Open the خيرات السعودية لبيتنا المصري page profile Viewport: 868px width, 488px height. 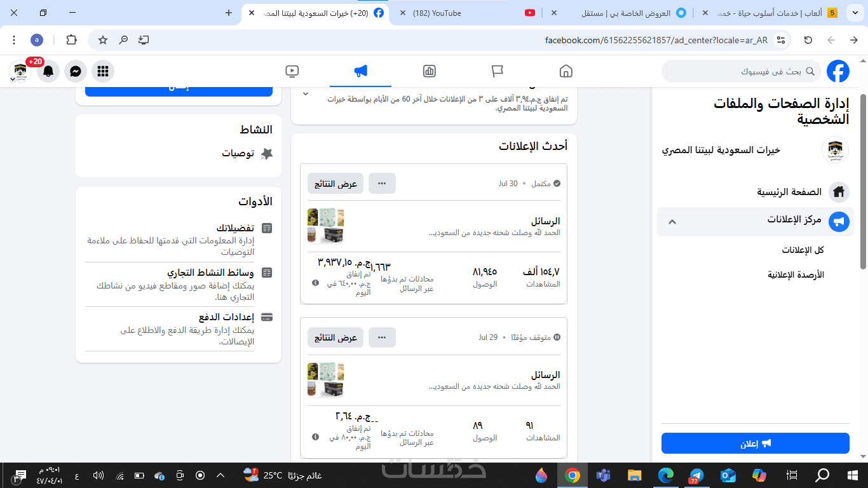tap(756, 150)
